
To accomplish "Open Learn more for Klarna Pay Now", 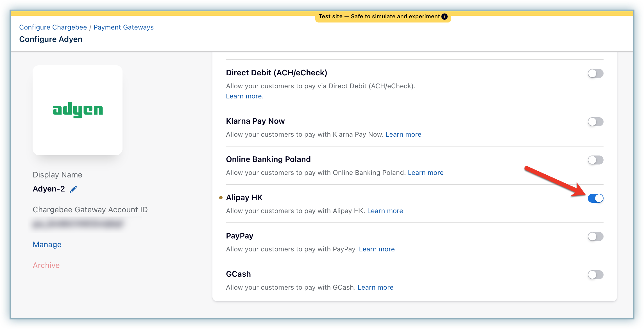I will pyautogui.click(x=403, y=134).
